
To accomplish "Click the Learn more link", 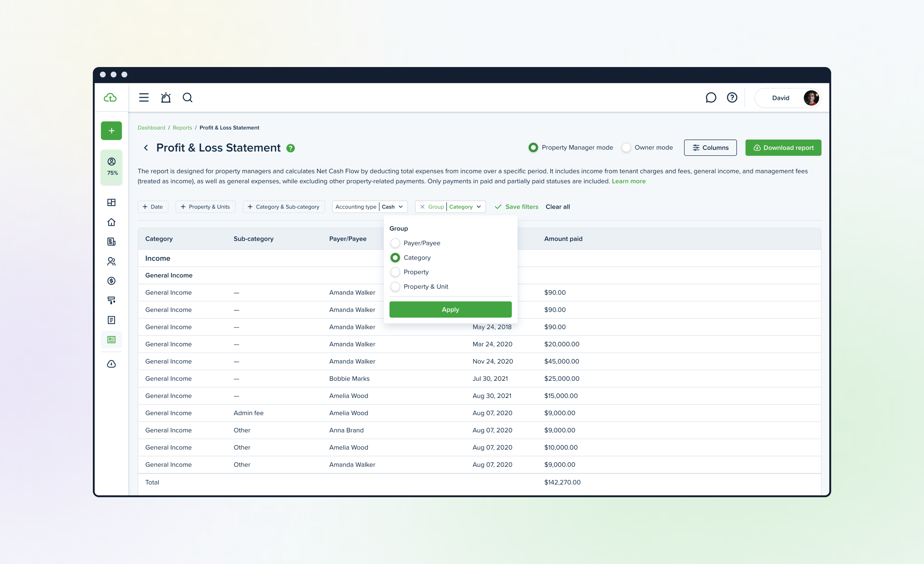I will (629, 181).
